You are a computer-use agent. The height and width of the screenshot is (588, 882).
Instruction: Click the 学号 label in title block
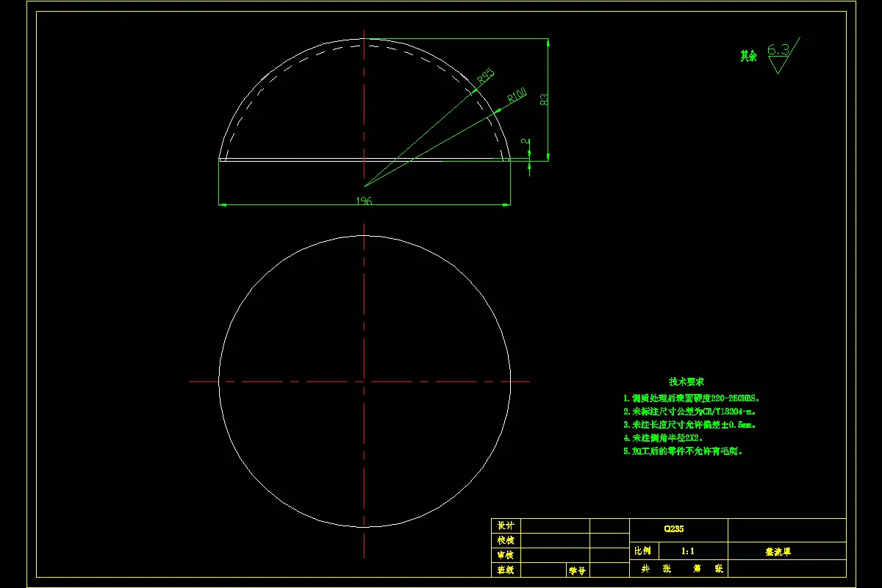click(x=576, y=570)
